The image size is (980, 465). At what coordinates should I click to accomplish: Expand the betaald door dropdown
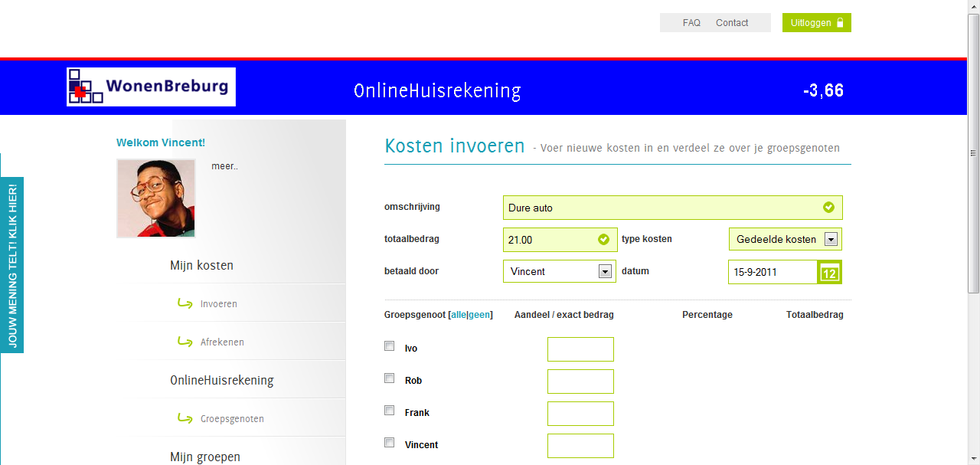pyautogui.click(x=605, y=271)
